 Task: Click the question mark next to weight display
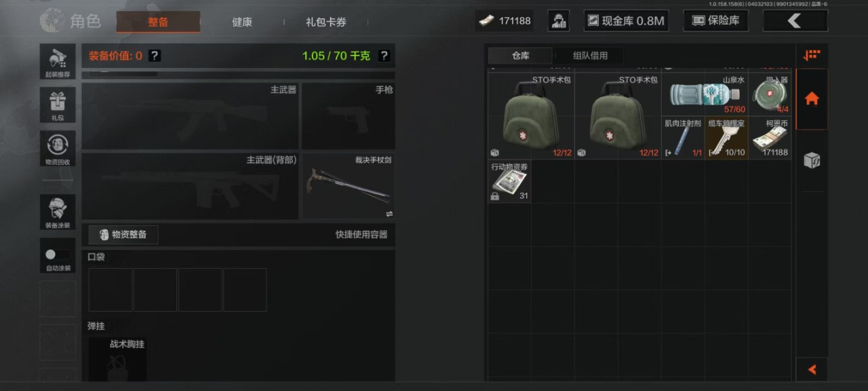[384, 56]
